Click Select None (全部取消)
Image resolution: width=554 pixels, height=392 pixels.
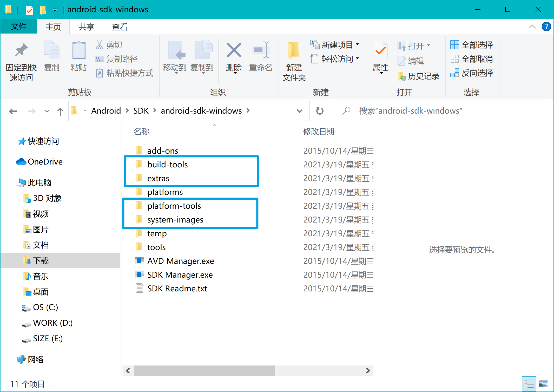pos(472,59)
